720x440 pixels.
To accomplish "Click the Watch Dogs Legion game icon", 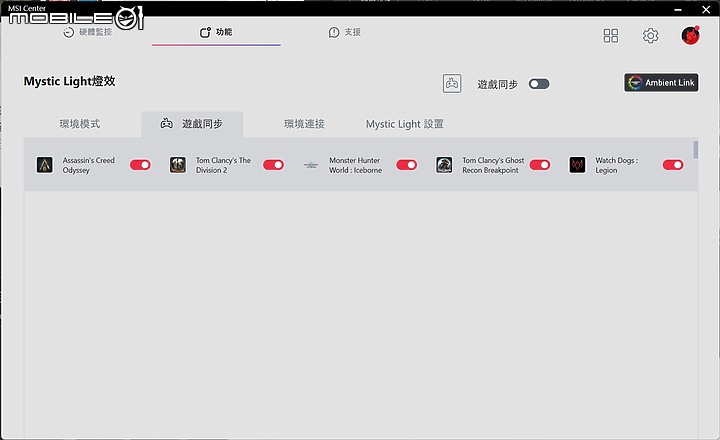I will [577, 165].
